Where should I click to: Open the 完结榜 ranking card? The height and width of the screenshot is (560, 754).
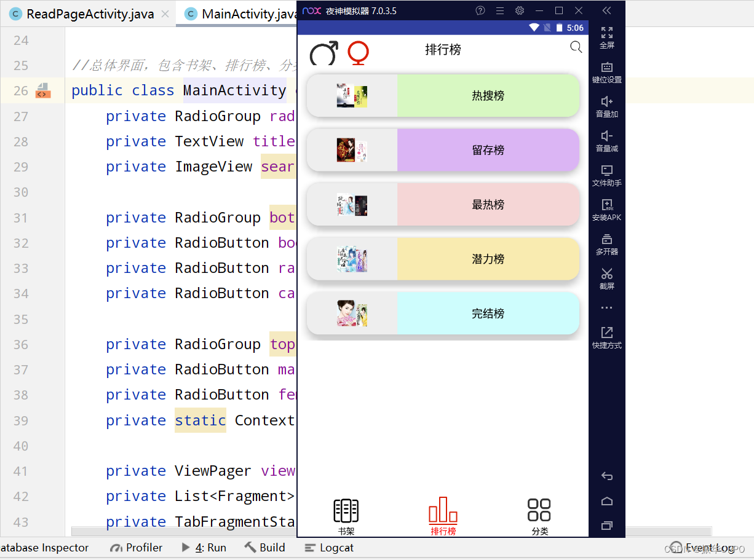(443, 314)
